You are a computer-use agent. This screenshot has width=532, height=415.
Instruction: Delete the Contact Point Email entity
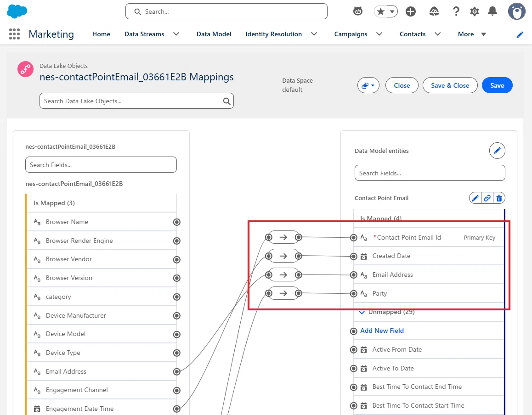pyautogui.click(x=499, y=198)
